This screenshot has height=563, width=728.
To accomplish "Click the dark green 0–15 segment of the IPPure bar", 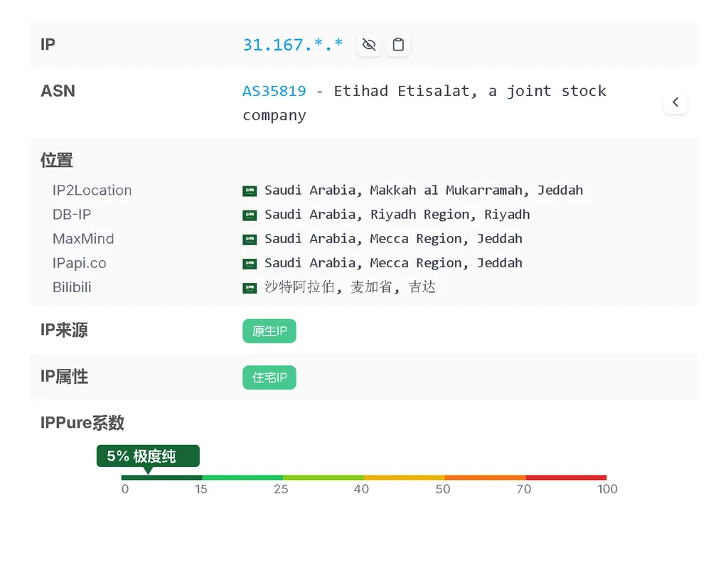I will (162, 478).
